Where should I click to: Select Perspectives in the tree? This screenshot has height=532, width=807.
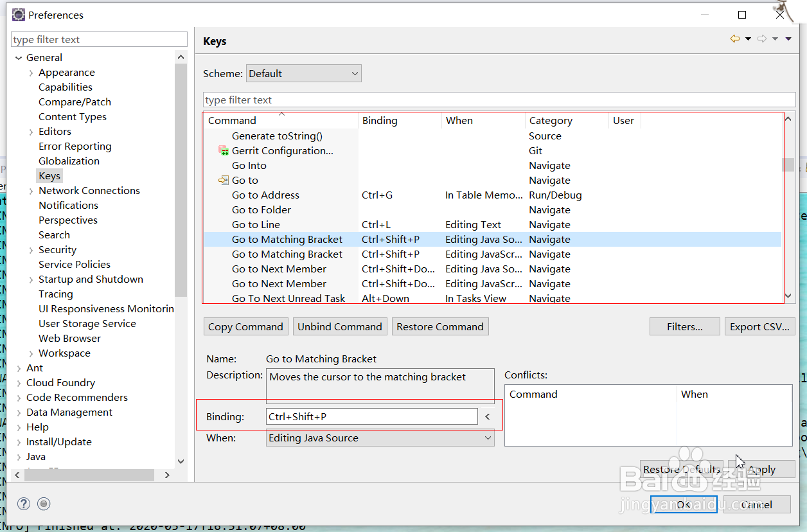[x=68, y=220]
